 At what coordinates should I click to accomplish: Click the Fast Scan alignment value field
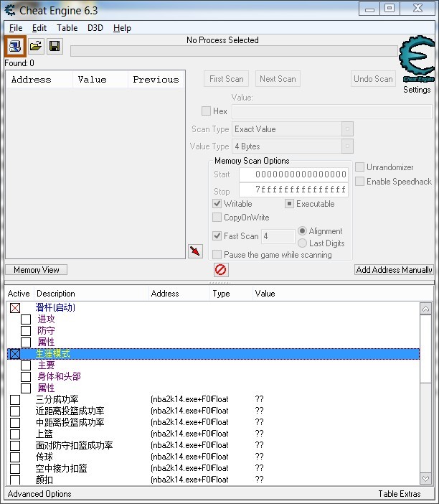tap(278, 236)
